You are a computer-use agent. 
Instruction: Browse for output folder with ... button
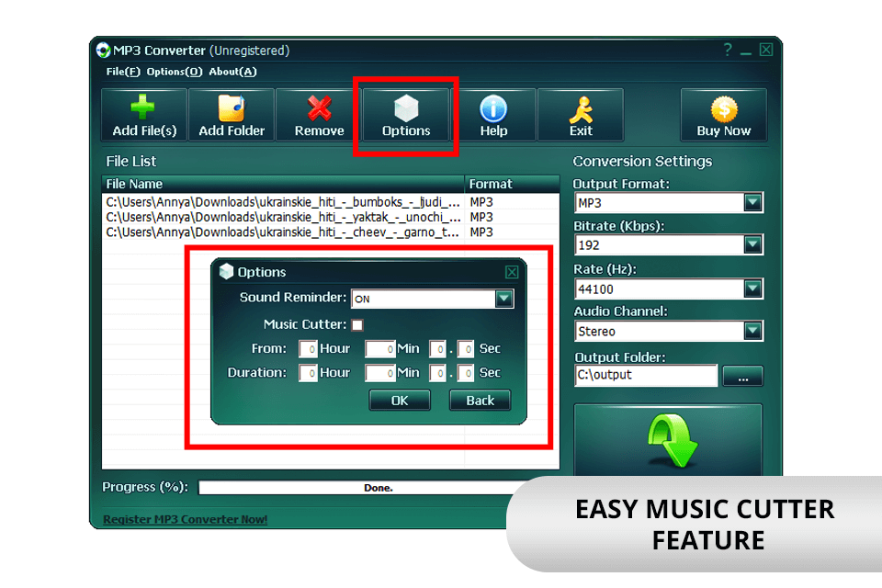(x=742, y=376)
